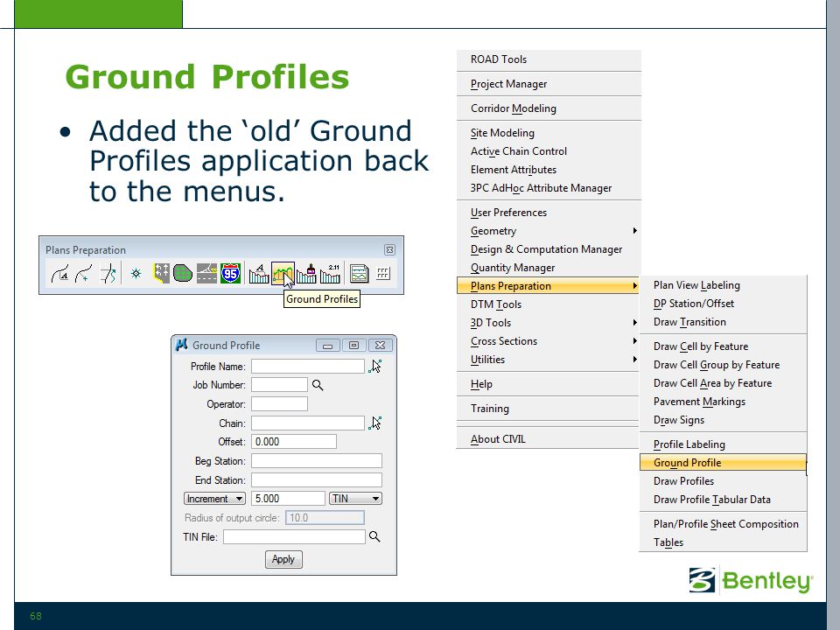The width and height of the screenshot is (840, 630).
Task: Select the Draw Cell Group by Feature icon
Action: point(161,274)
